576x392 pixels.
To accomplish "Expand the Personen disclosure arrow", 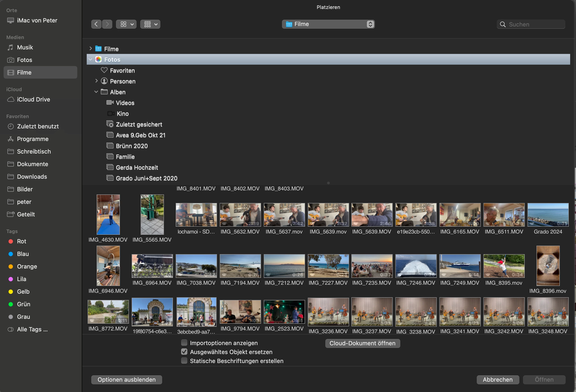I will coord(96,81).
